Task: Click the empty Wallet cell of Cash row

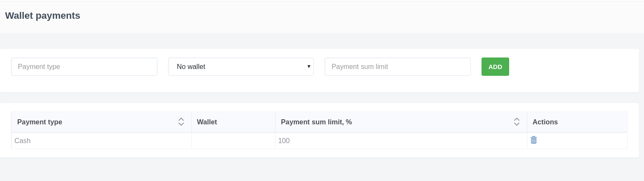Action: pyautogui.click(x=233, y=141)
